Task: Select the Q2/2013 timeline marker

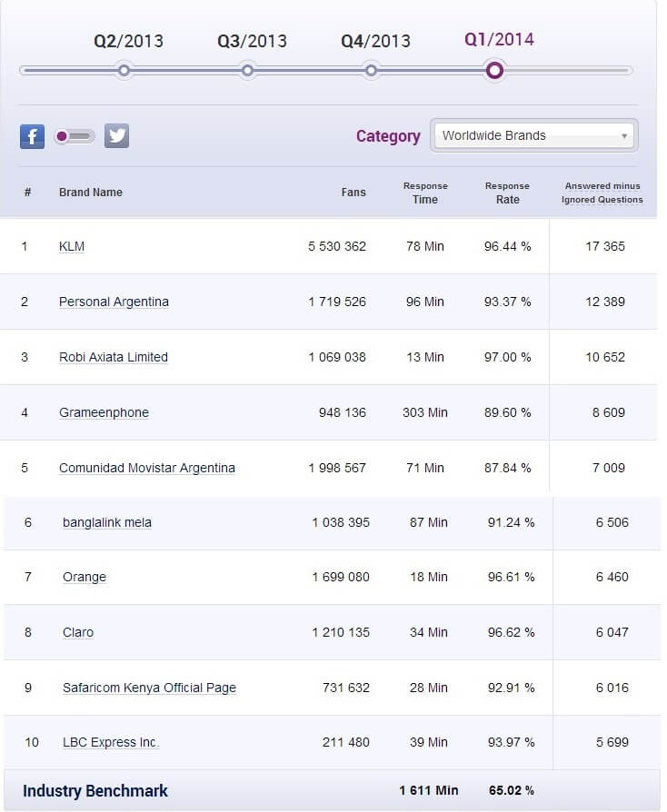Action: 124,71
